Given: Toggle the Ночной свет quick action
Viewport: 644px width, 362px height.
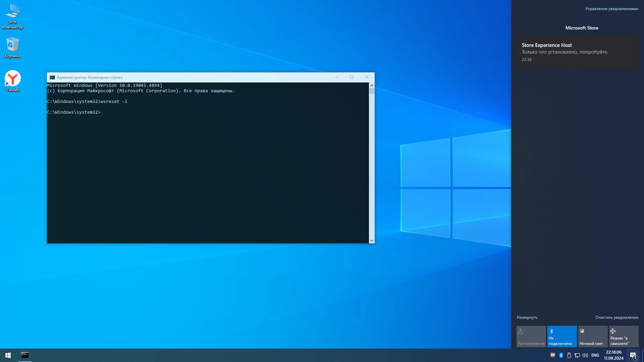Looking at the screenshot, I should [x=593, y=336].
